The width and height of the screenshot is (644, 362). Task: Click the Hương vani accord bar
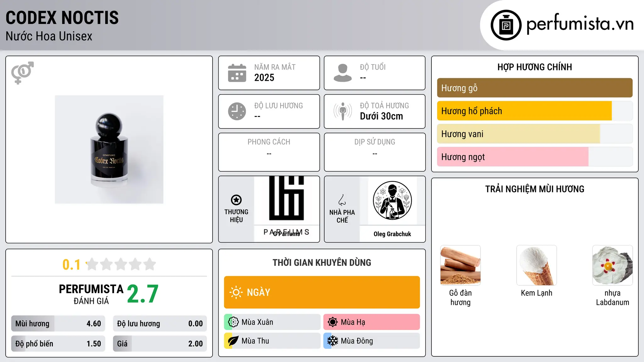point(535,134)
